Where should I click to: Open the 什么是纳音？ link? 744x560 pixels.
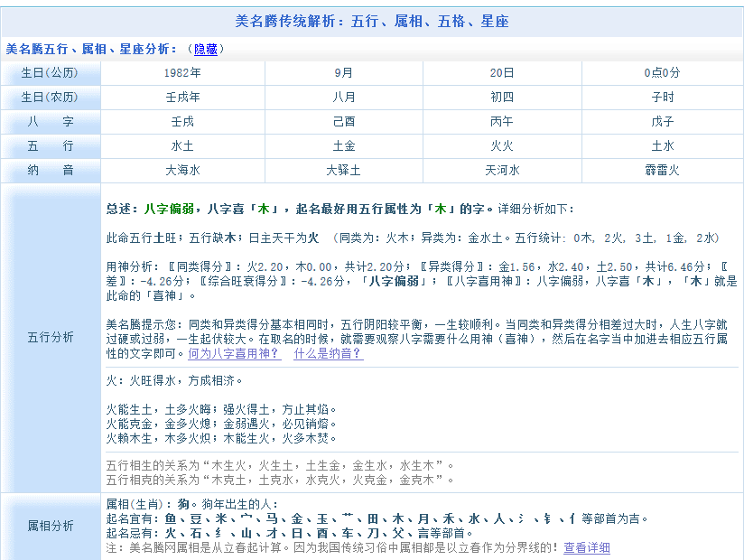pos(328,353)
